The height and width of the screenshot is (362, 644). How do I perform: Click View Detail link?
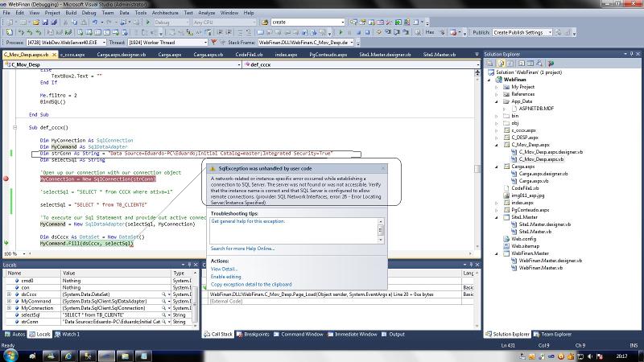click(x=224, y=269)
